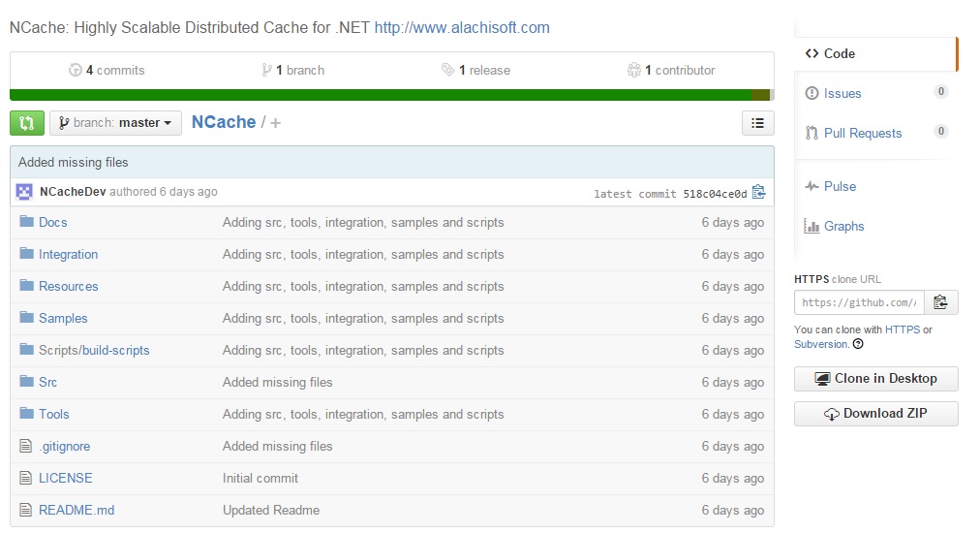Image resolution: width=980 pixels, height=533 pixels.
Task: Open the README.md file
Action: [x=77, y=510]
